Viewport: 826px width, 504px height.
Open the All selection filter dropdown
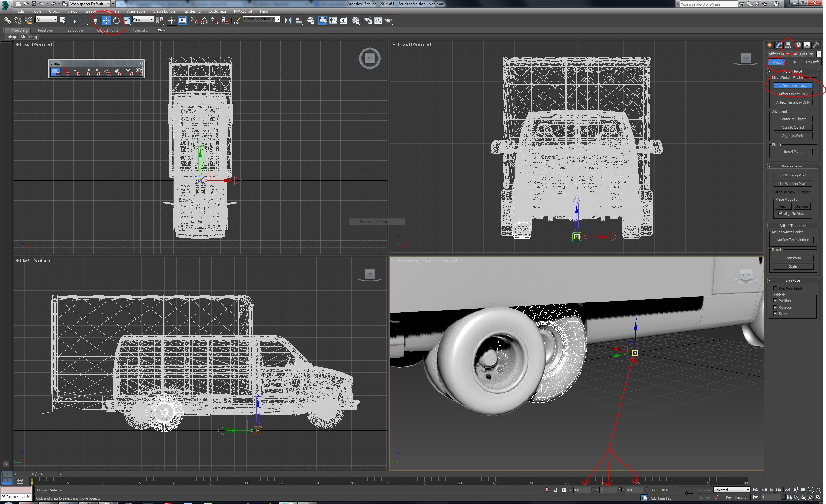pyautogui.click(x=46, y=19)
